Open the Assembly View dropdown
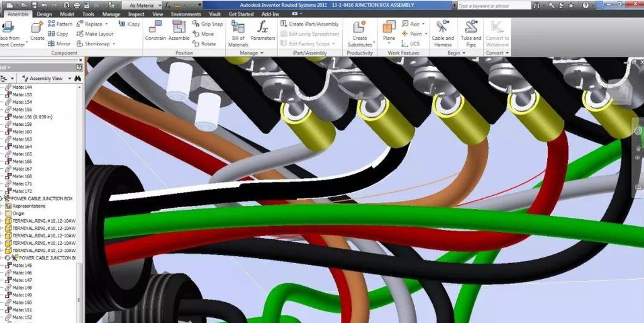The image size is (644, 323). coord(47,79)
